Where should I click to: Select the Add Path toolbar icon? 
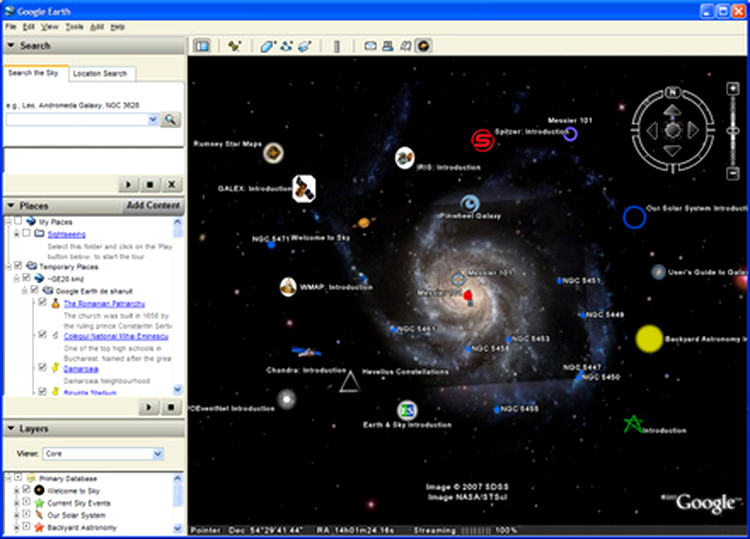tap(287, 46)
